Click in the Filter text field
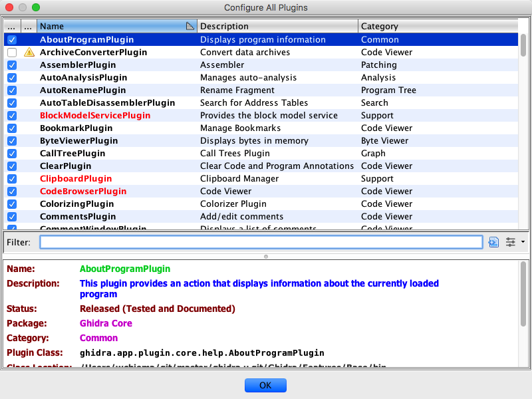Screen dimensions: 532x399 [x=261, y=242]
